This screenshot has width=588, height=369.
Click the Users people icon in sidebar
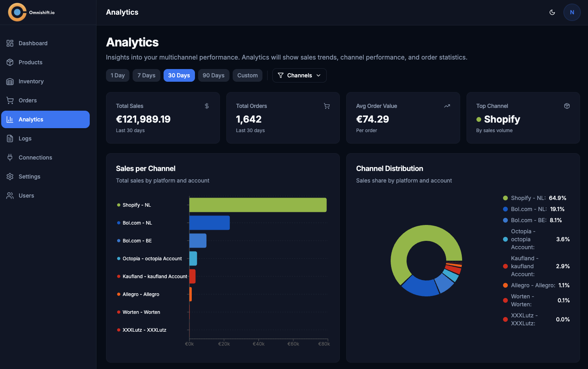click(10, 196)
